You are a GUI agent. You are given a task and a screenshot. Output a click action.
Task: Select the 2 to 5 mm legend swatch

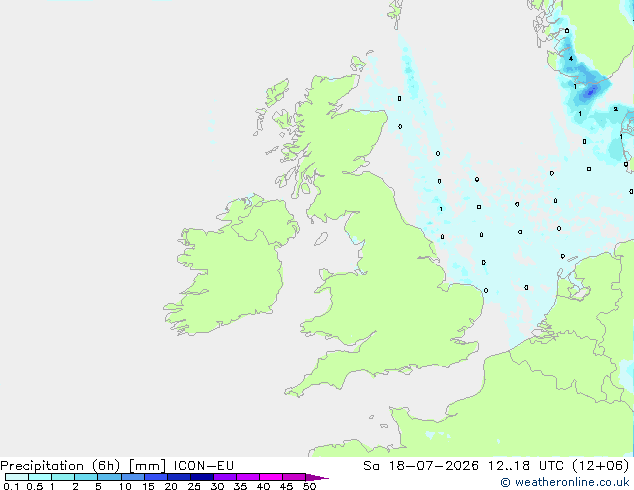tap(86, 477)
